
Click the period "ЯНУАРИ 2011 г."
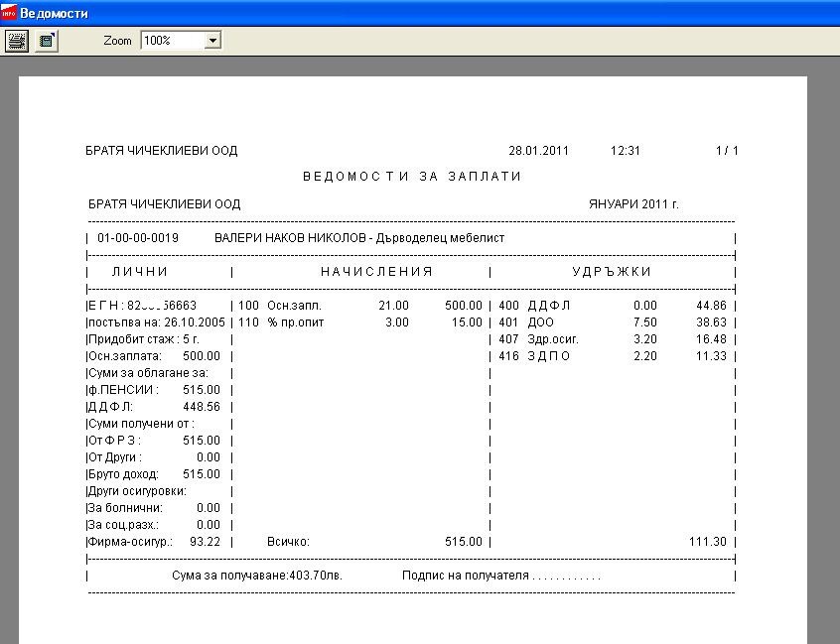633,204
